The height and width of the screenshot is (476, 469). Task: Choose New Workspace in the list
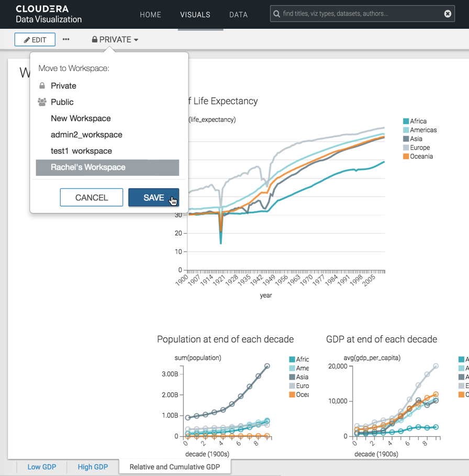click(81, 118)
